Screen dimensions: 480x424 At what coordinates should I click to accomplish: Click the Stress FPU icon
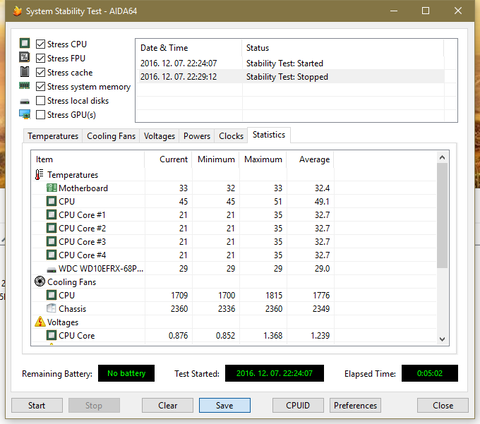click(25, 57)
